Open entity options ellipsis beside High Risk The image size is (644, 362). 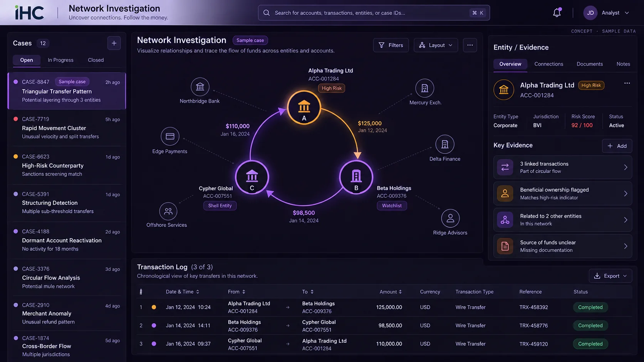627,83
